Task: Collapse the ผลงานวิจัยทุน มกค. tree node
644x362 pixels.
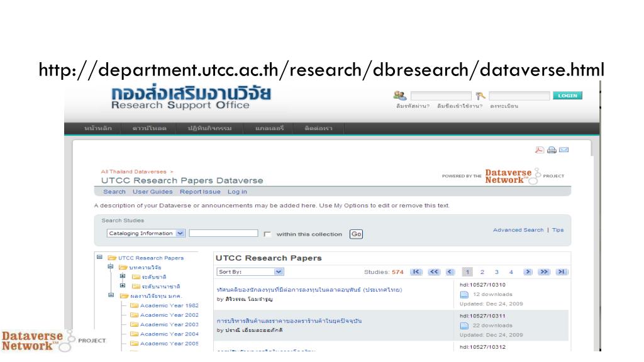Action: point(111,295)
